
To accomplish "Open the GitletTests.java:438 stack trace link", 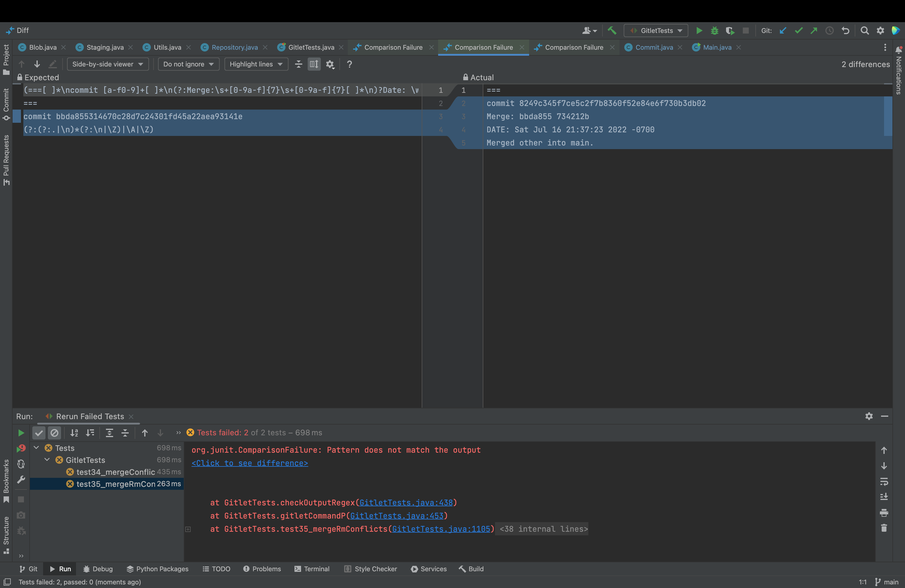I will [406, 503].
